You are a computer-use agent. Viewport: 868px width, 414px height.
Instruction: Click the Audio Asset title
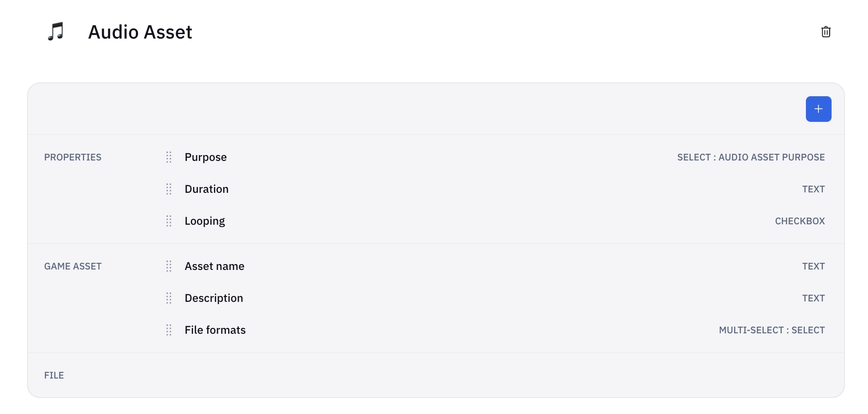pos(140,32)
